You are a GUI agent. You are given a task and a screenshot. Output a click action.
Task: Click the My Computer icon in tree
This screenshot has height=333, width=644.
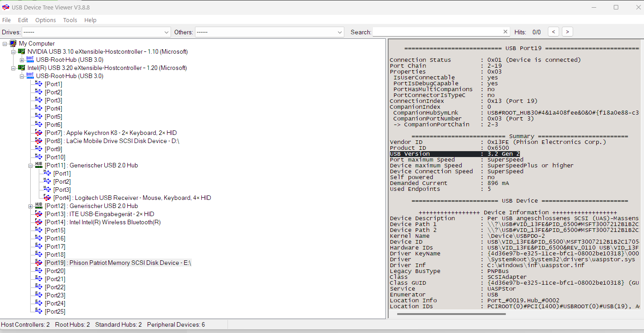click(13, 44)
